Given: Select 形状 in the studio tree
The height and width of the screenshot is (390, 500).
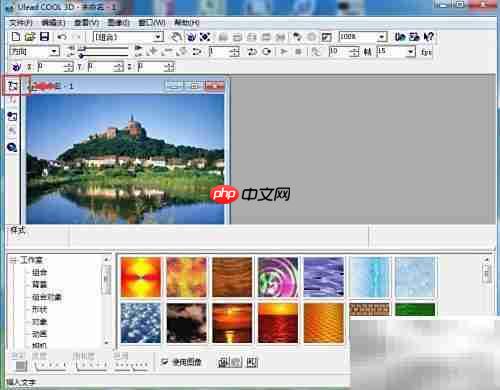Looking at the screenshot, I should [x=39, y=309].
